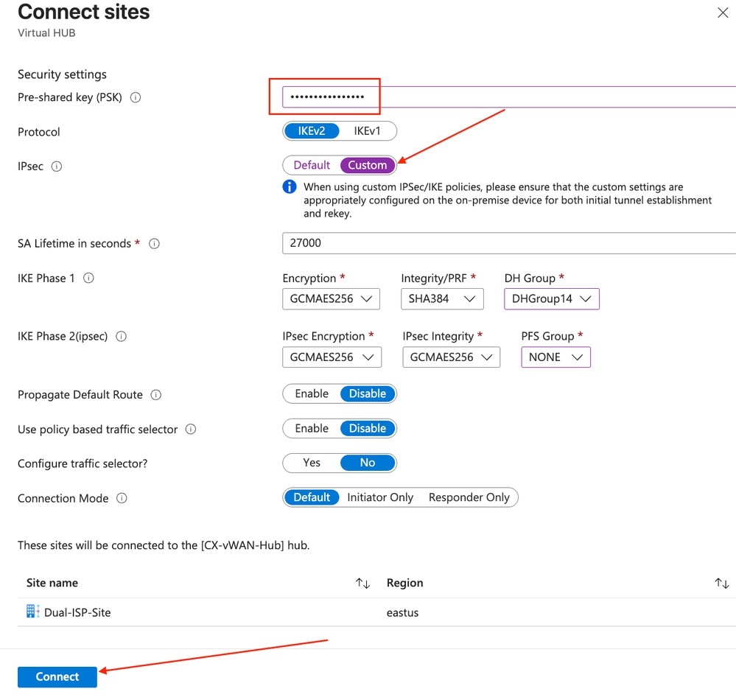The height and width of the screenshot is (700, 736).
Task: Enable policy based traffic selector
Action: (x=312, y=428)
